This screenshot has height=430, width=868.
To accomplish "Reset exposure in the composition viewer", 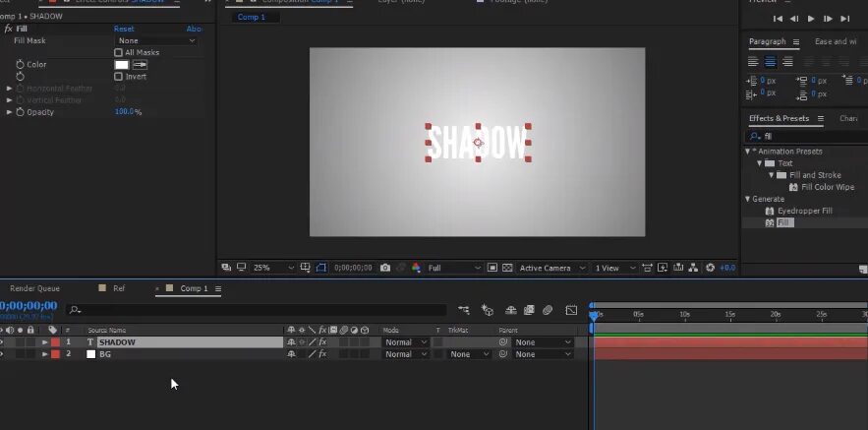I will [711, 268].
